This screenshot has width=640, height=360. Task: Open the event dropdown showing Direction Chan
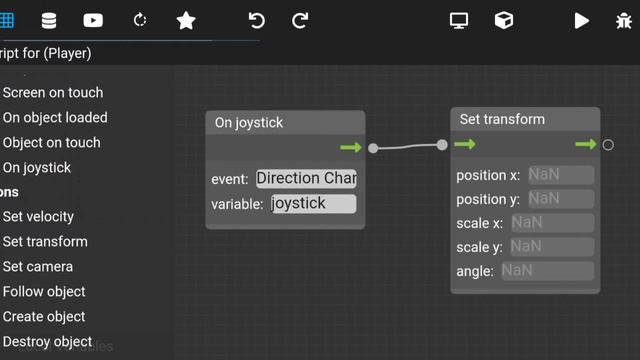(306, 179)
